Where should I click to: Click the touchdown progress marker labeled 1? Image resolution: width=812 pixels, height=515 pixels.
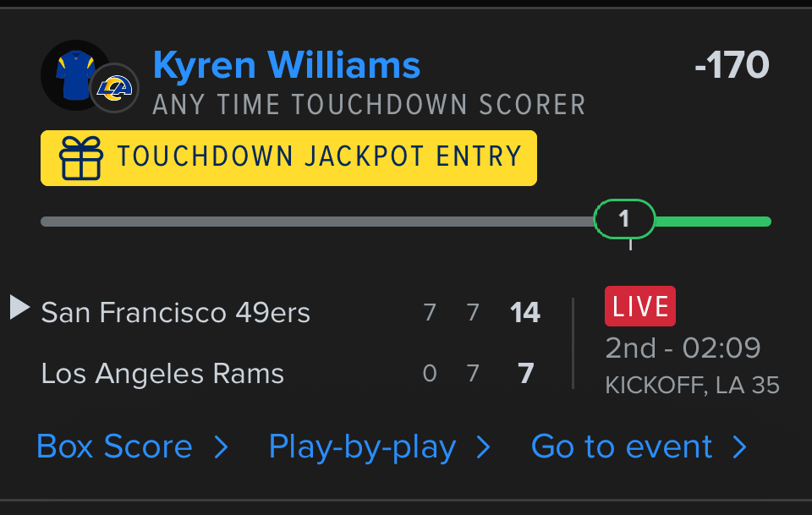click(624, 220)
